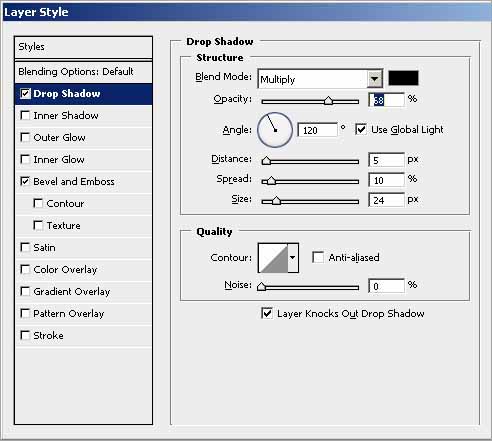The image size is (492, 441).
Task: Open the Contour picker dropdown arrow
Action: point(293,258)
